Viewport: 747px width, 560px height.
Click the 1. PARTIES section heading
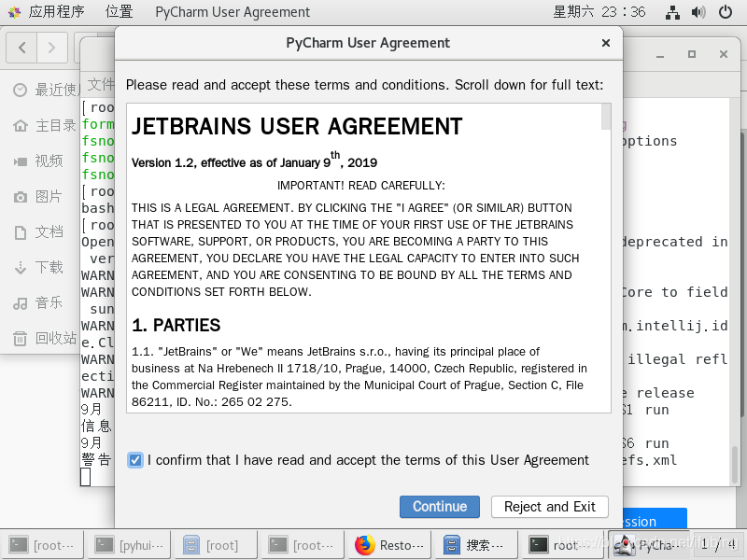tap(176, 325)
